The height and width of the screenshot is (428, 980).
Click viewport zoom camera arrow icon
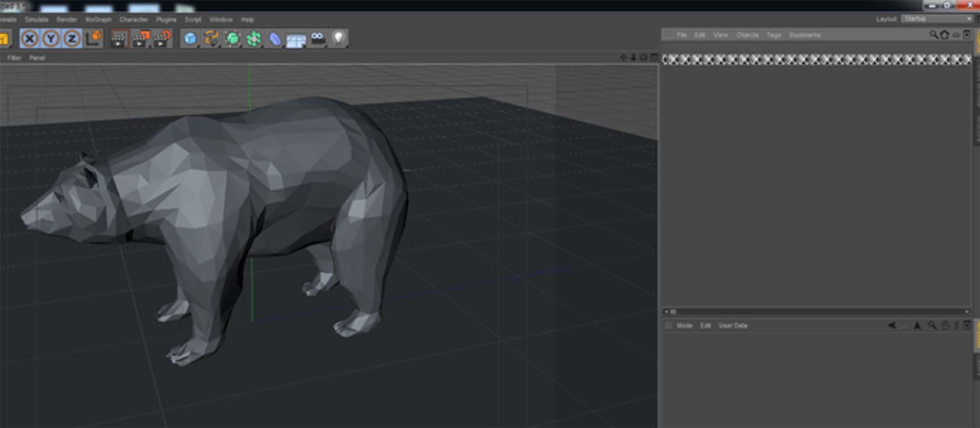point(634,57)
